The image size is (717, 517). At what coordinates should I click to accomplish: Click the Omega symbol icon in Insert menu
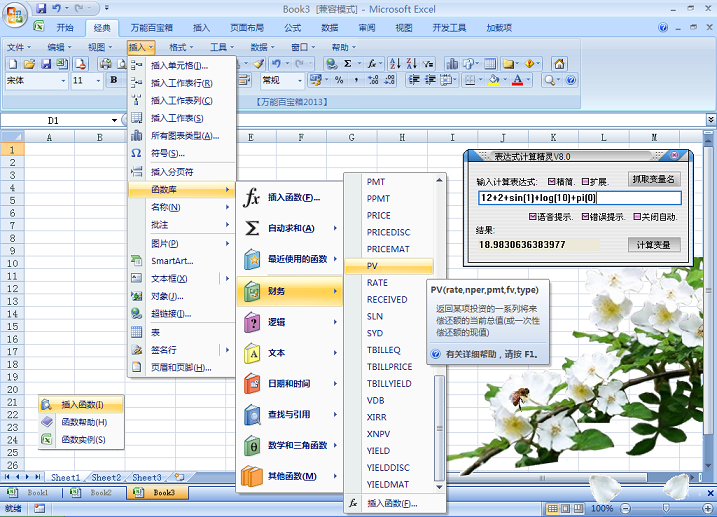click(x=136, y=153)
